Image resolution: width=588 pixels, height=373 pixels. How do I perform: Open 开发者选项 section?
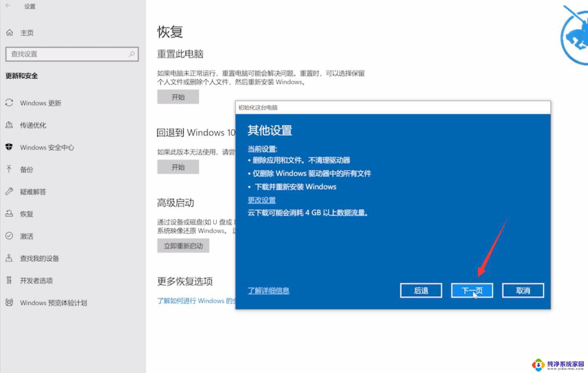tap(36, 281)
